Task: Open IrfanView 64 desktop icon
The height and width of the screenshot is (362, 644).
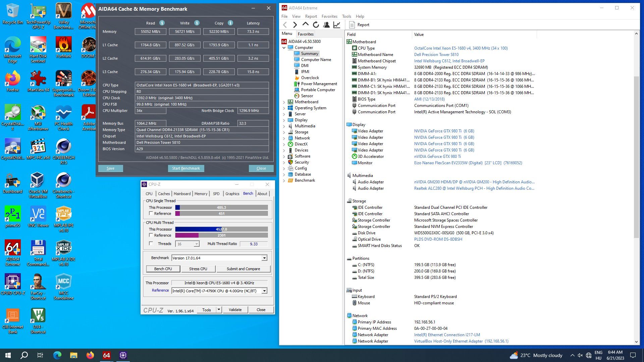Action: [x=38, y=81]
